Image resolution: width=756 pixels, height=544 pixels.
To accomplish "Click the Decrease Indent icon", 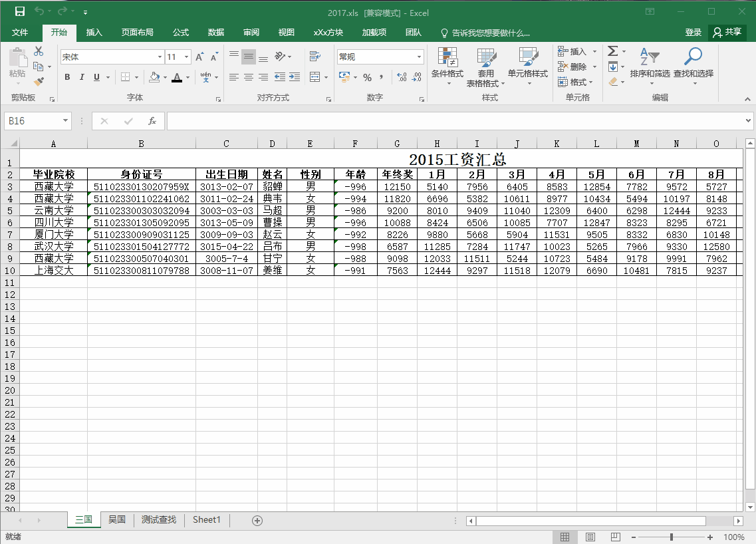I will tap(280, 77).
